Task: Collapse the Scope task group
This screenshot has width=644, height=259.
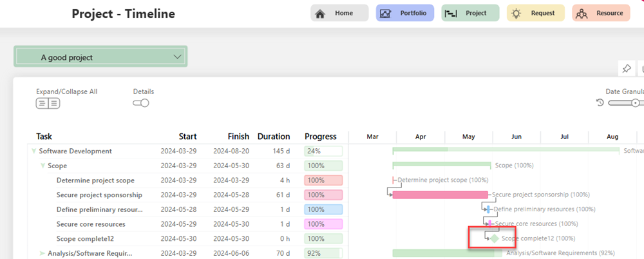Action: 43,166
